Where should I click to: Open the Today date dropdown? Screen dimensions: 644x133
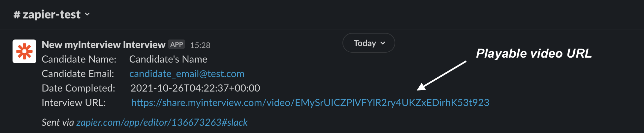(365, 43)
